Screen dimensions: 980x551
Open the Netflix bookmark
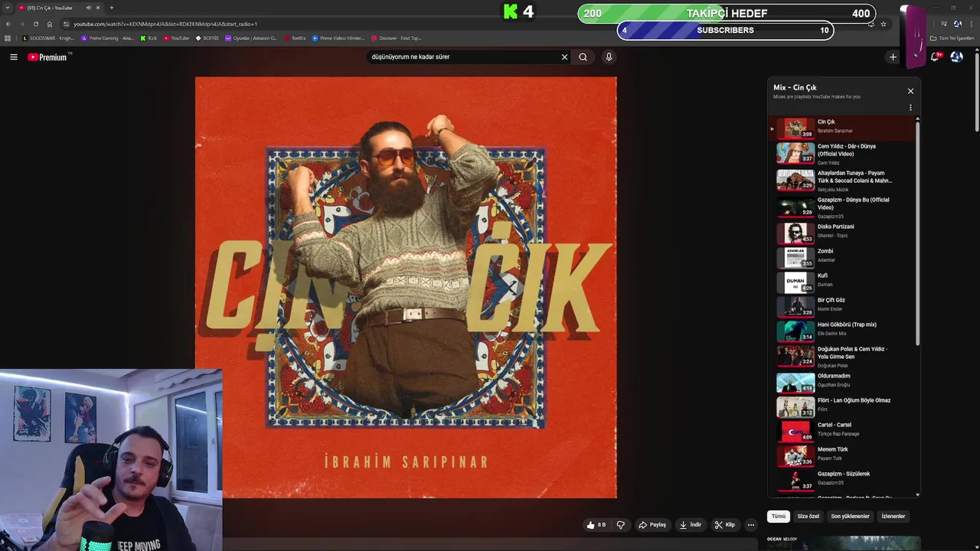point(295,38)
